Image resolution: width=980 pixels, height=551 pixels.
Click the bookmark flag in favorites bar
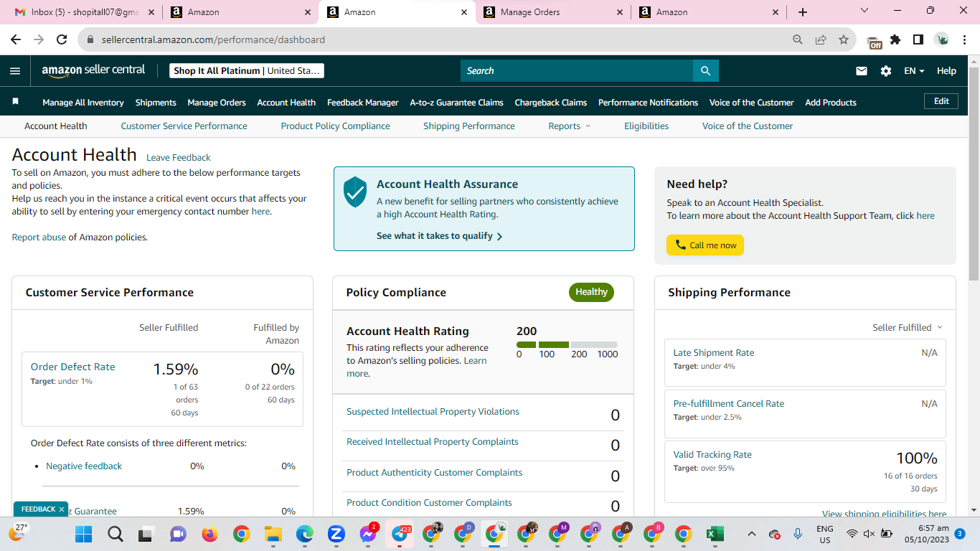[15, 102]
